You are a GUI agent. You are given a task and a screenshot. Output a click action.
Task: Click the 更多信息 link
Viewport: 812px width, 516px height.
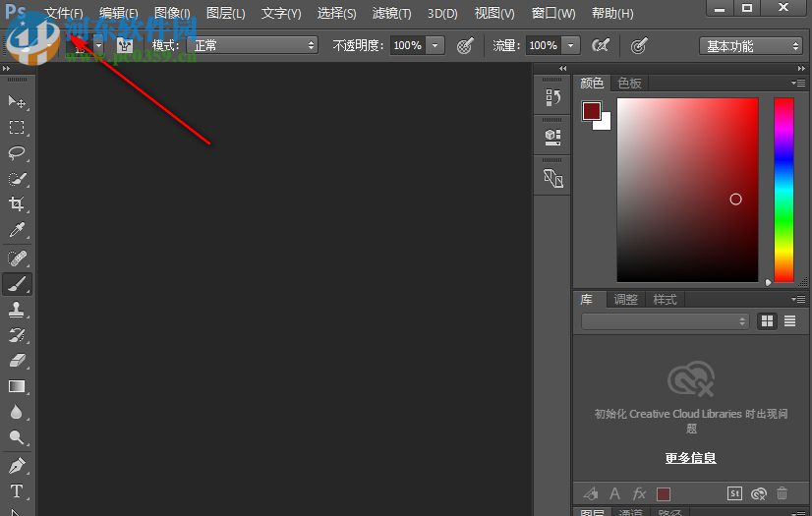tap(691, 458)
